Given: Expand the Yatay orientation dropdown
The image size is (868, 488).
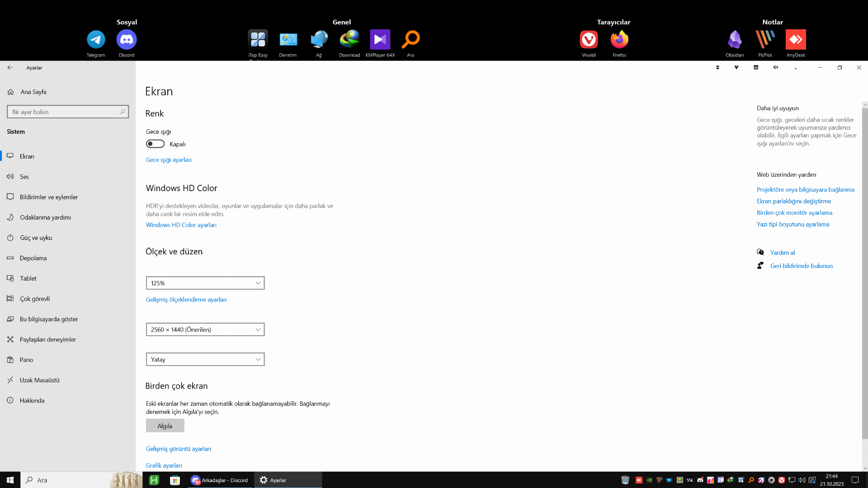Looking at the screenshot, I should (205, 359).
